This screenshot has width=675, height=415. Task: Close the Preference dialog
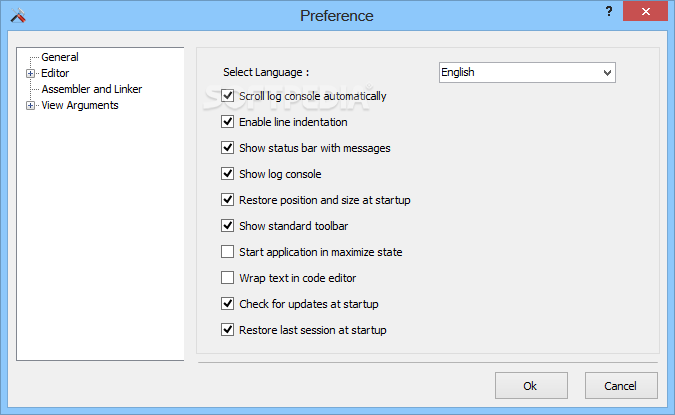coord(645,12)
